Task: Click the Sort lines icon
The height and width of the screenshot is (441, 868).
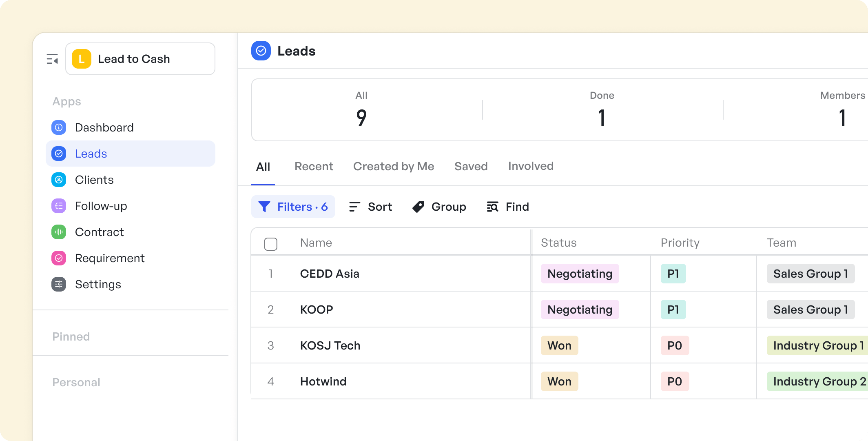Action: [355, 207]
